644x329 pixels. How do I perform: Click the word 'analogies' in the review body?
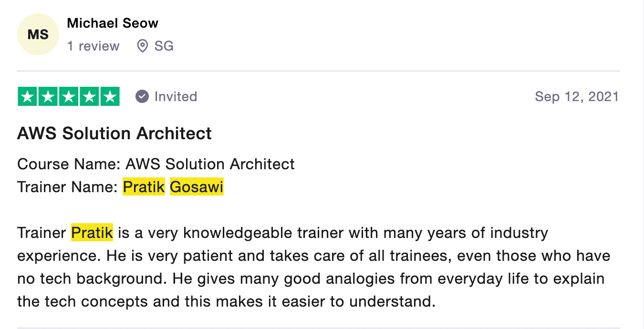(x=361, y=278)
